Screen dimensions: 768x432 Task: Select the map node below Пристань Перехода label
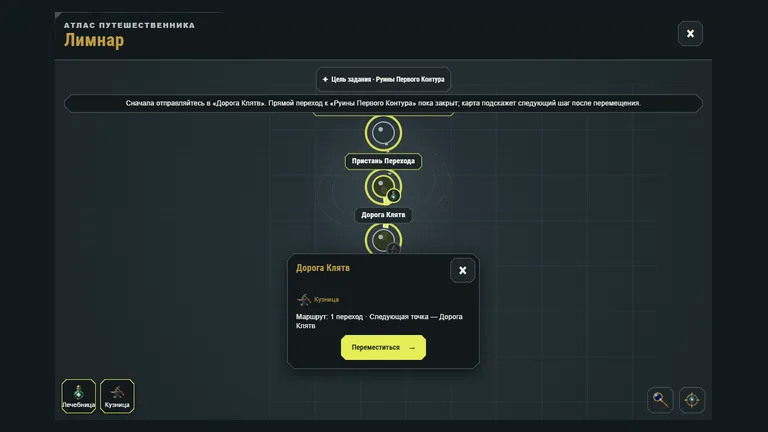tap(383, 187)
